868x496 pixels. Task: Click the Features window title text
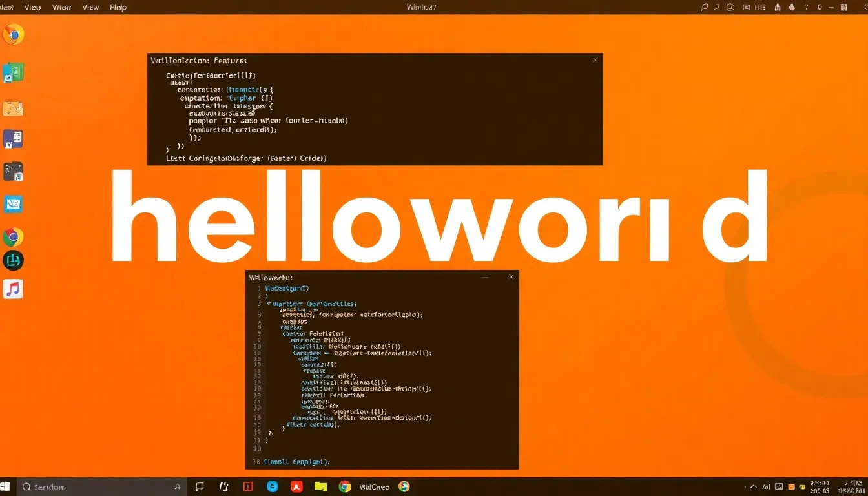point(199,61)
